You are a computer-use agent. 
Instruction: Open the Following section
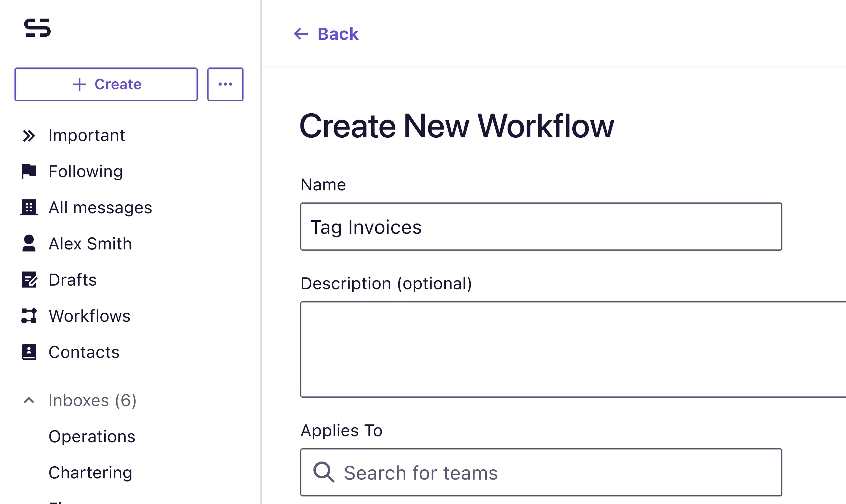point(86,171)
